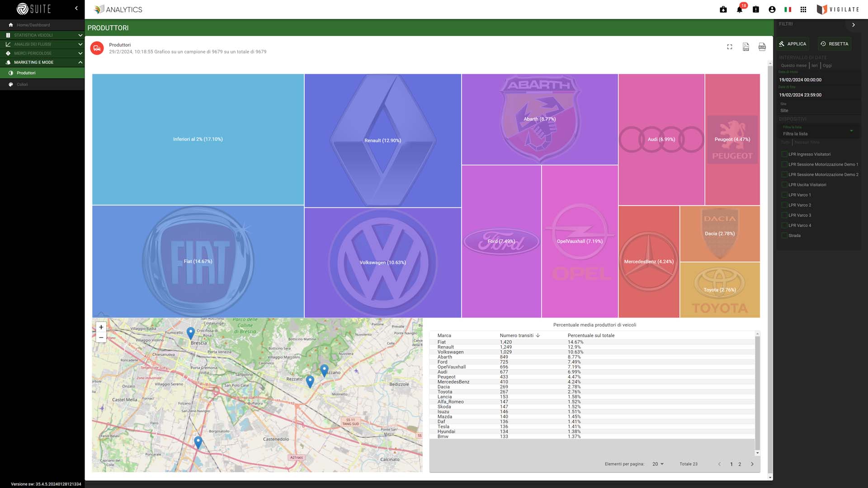Select Questo mese date range
868x488 pixels.
pyautogui.click(x=793, y=66)
